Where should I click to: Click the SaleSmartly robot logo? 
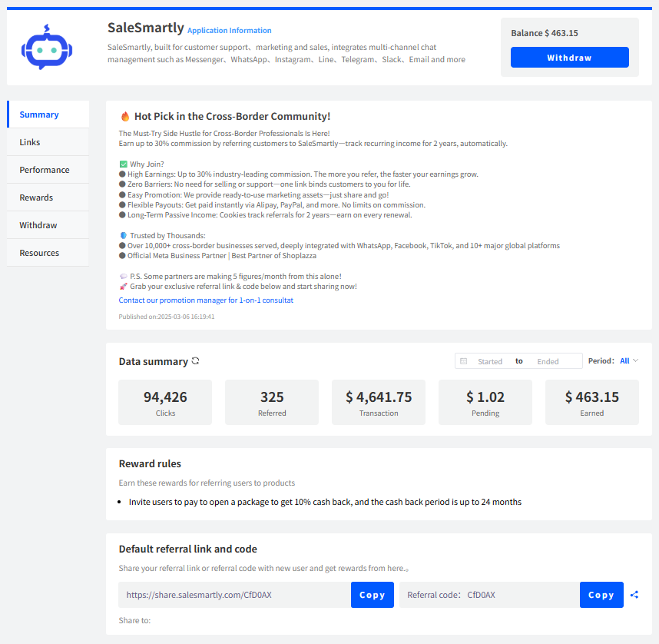point(47,47)
